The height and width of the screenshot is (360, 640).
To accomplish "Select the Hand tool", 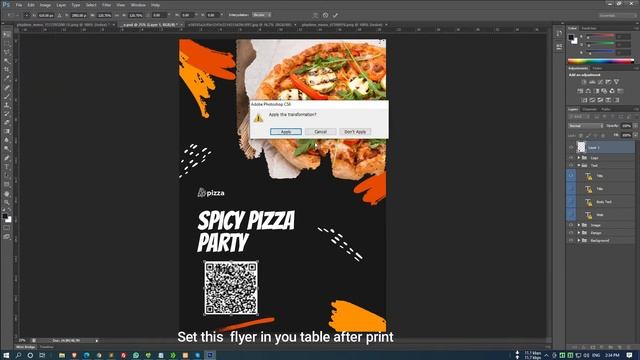I will pos(7,194).
